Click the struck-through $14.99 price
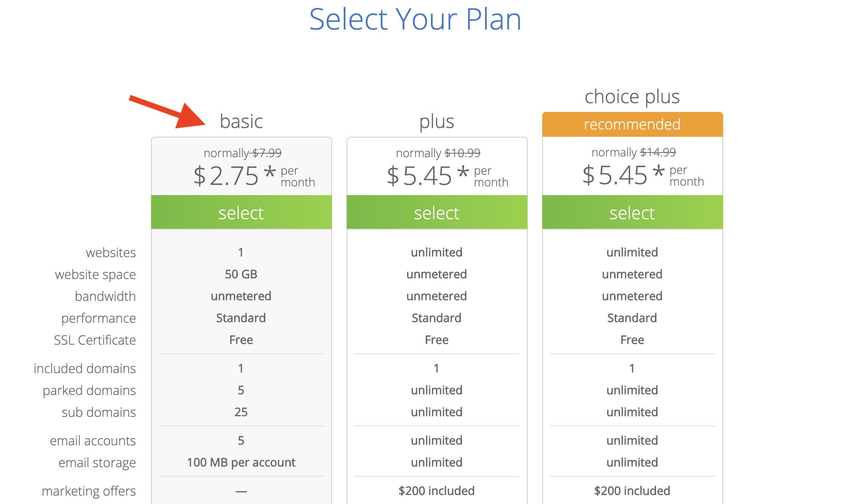The width and height of the screenshot is (856, 504). (x=658, y=152)
